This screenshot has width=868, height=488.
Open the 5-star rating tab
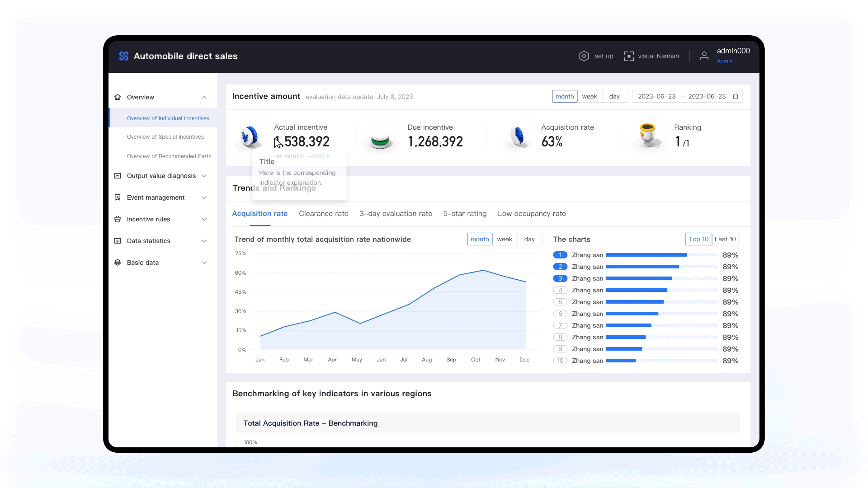465,214
